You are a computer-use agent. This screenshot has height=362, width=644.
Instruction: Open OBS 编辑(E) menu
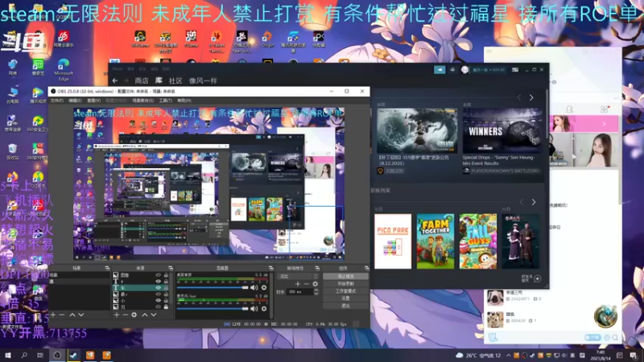coord(75,101)
